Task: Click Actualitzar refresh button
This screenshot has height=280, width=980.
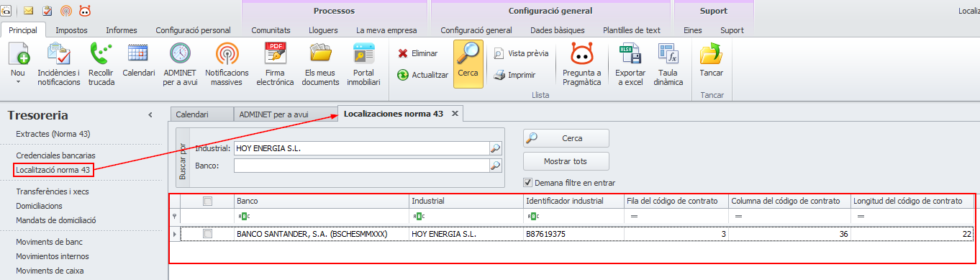Action: pos(423,75)
